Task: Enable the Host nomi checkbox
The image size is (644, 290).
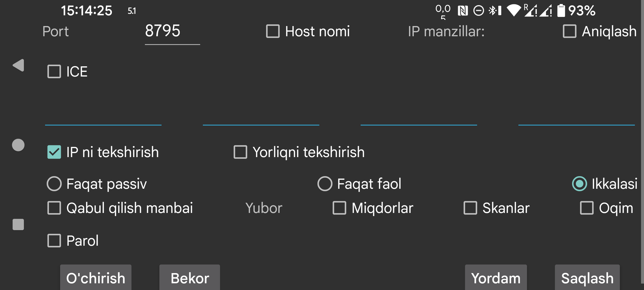Action: [x=272, y=31]
